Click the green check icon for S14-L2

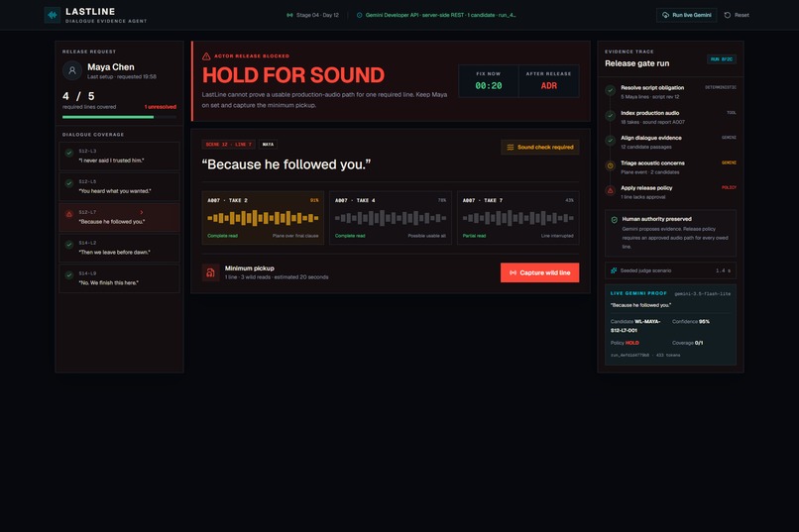point(69,245)
